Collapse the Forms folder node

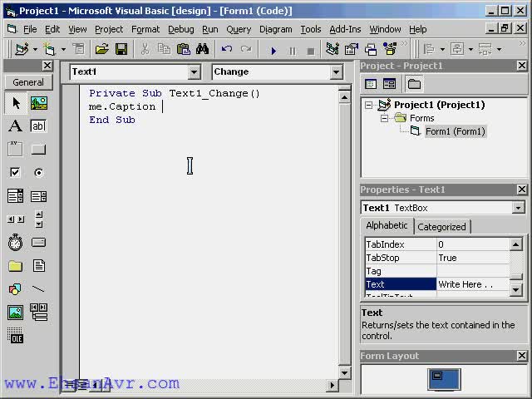pos(384,118)
